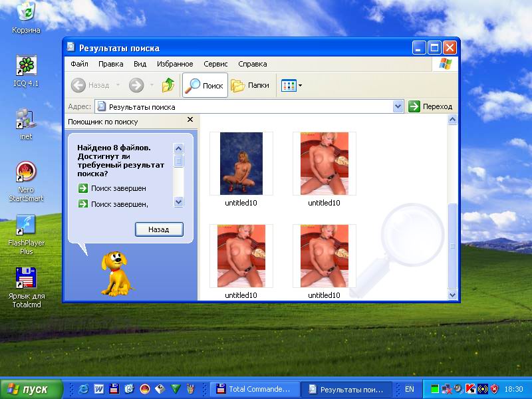Click the EN language indicator
The image size is (532, 399).
coord(410,389)
